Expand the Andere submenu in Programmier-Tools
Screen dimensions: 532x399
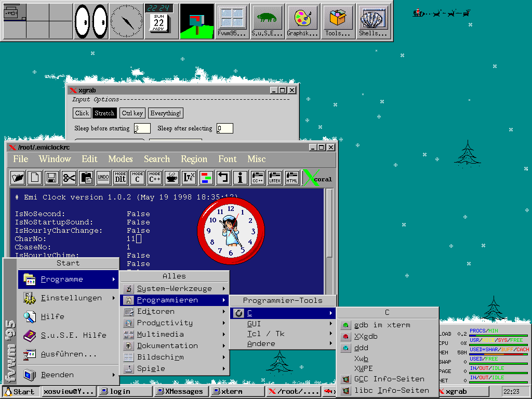(x=283, y=343)
